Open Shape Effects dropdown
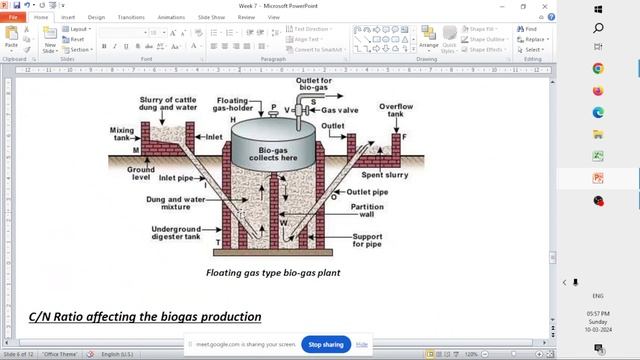 tap(484, 50)
